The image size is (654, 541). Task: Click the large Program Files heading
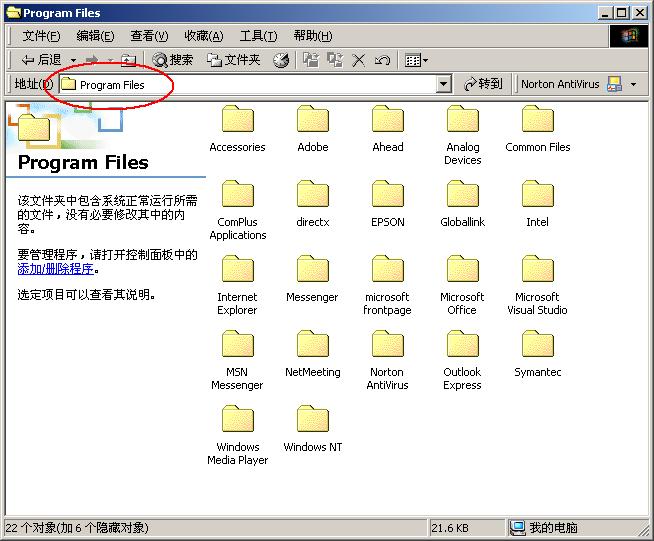pyautogui.click(x=83, y=162)
